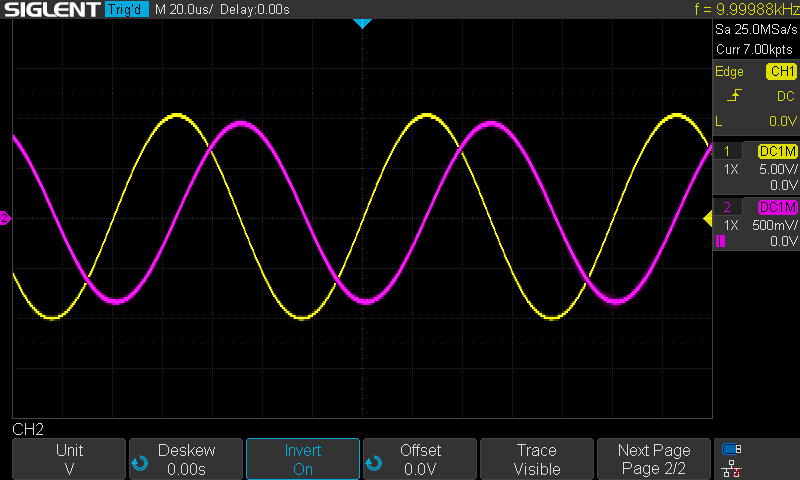Viewport: 800px width, 480px height.
Task: Click the SIGLENT logo
Action: (x=52, y=9)
